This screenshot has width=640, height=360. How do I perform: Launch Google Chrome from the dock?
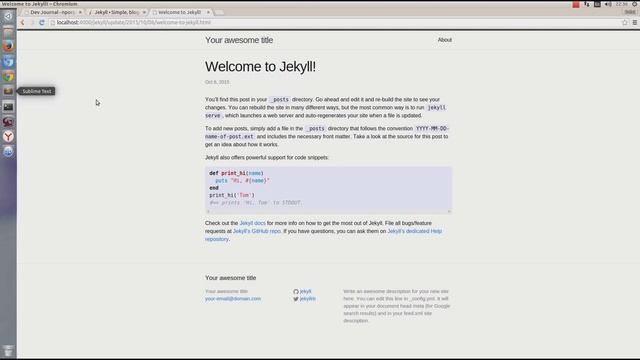[8, 76]
